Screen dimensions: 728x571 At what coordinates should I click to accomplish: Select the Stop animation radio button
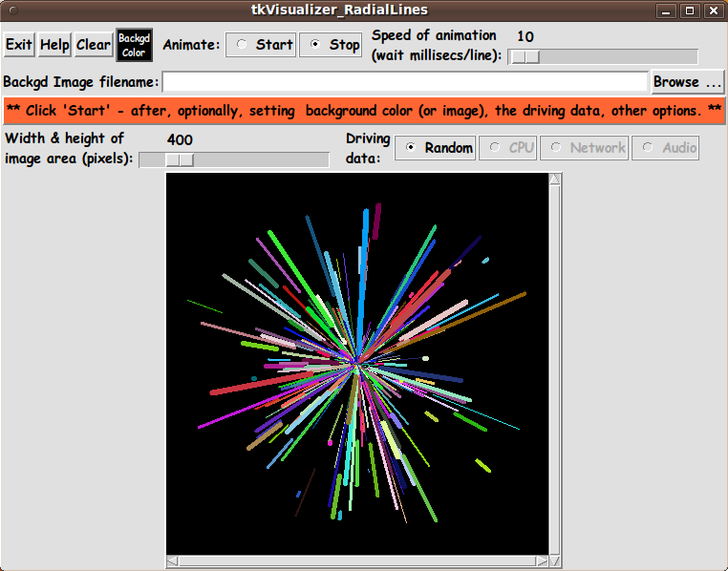point(331,45)
